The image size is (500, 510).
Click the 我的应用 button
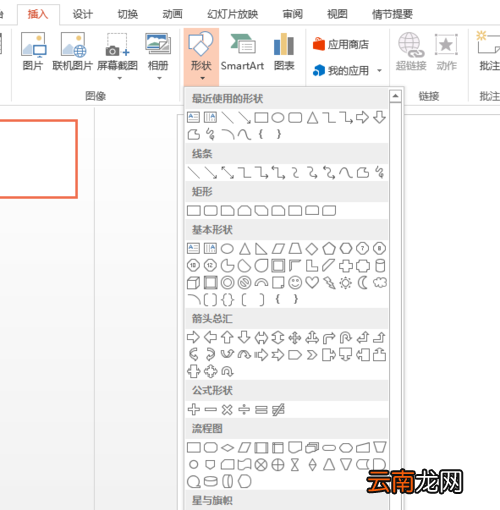[341, 70]
